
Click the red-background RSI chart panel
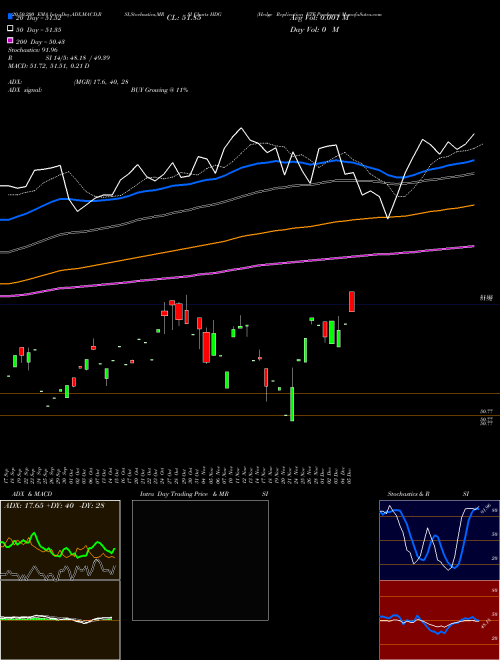point(439,620)
